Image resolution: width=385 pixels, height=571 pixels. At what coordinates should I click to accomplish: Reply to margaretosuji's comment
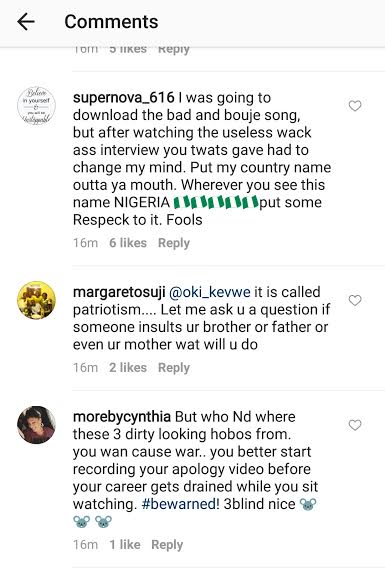[x=174, y=367]
